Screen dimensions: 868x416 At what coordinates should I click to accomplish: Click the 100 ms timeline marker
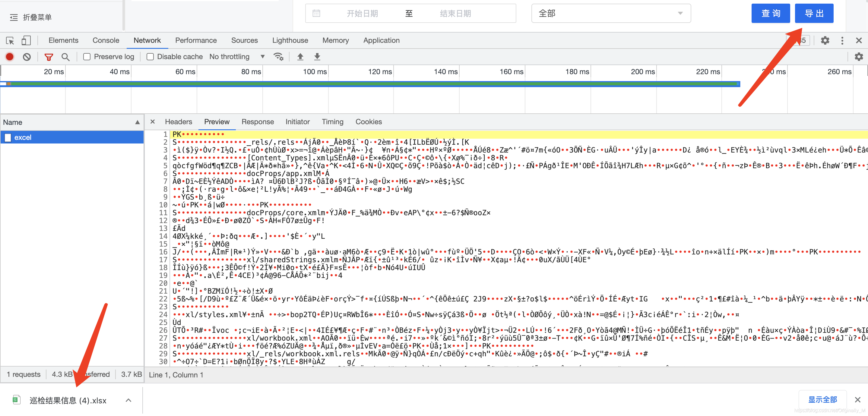coord(315,72)
